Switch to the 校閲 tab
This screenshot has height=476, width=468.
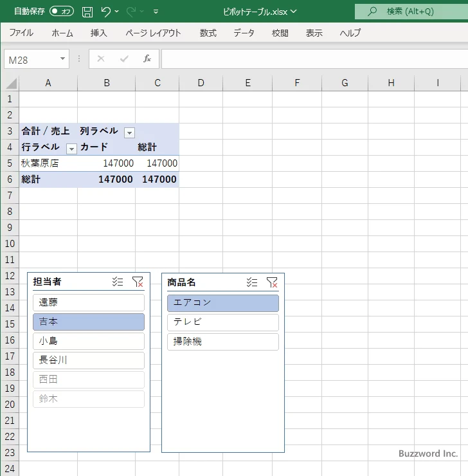tap(280, 33)
